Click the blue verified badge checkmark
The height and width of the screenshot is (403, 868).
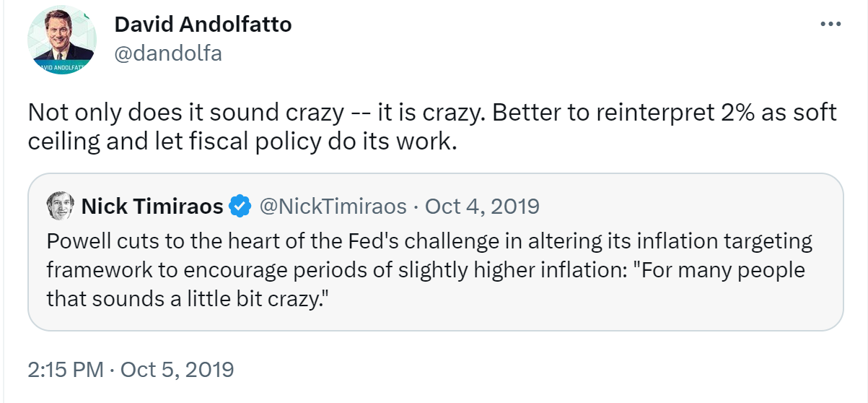click(x=240, y=207)
